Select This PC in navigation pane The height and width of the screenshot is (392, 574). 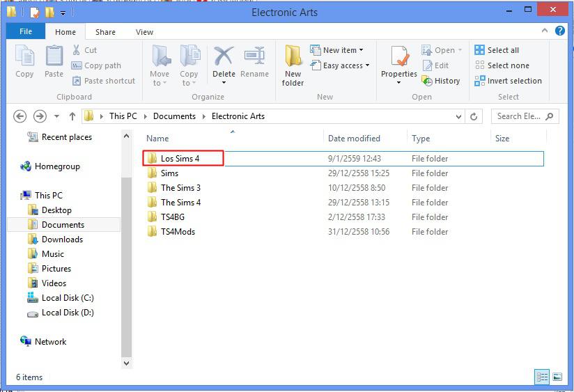pyautogui.click(x=42, y=196)
